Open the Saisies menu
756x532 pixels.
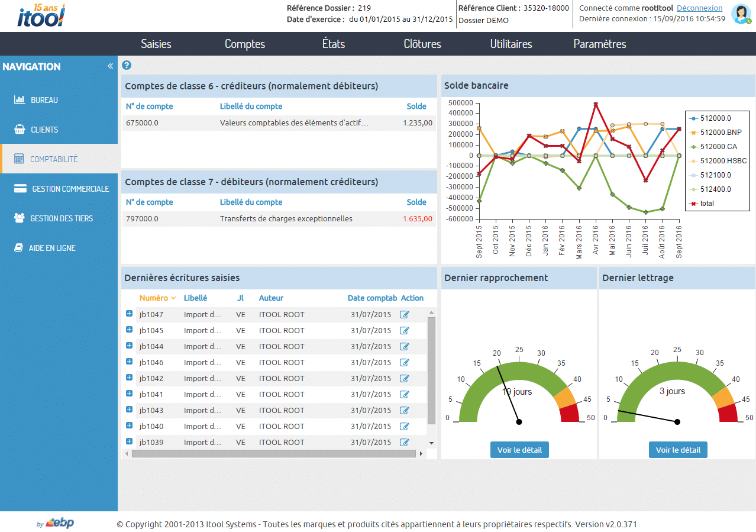coord(156,43)
